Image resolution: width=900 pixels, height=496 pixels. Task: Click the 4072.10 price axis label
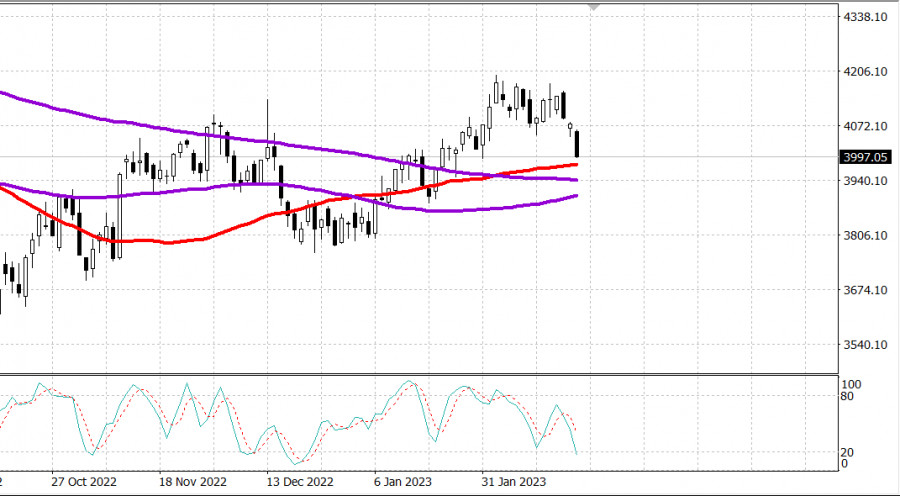point(866,126)
